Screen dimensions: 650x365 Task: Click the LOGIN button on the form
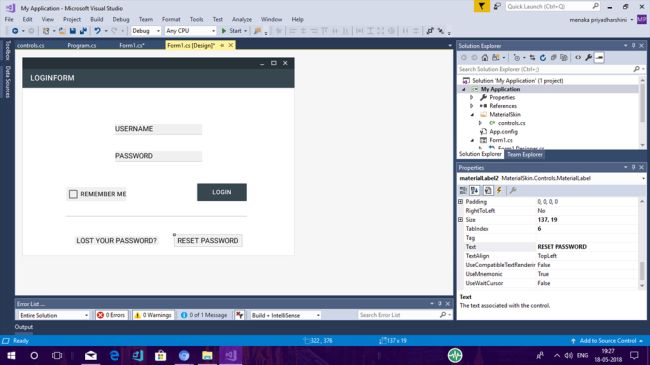[x=222, y=192]
